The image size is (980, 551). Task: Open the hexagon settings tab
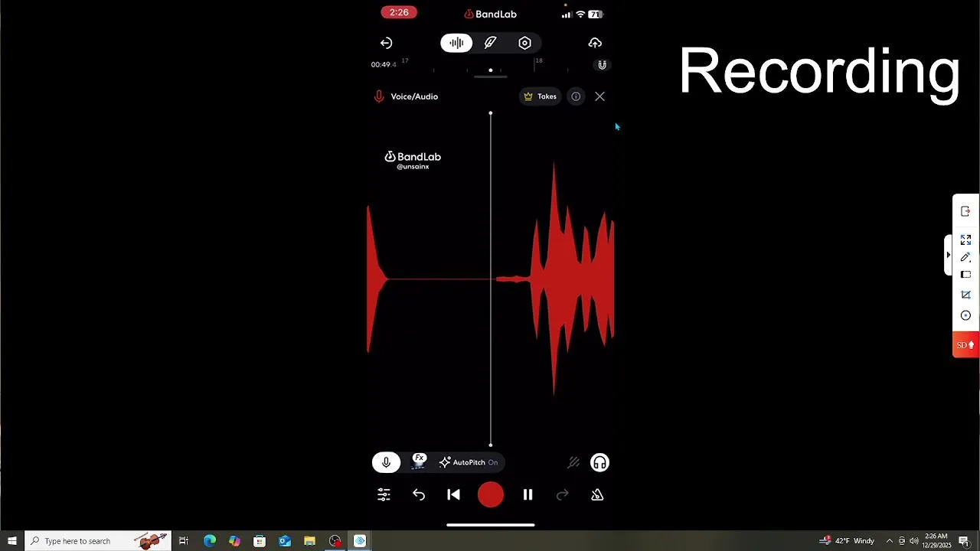pos(524,44)
